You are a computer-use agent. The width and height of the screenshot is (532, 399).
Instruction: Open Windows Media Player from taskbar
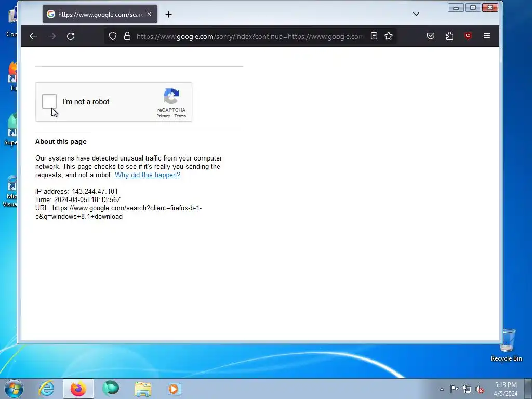coord(175,389)
